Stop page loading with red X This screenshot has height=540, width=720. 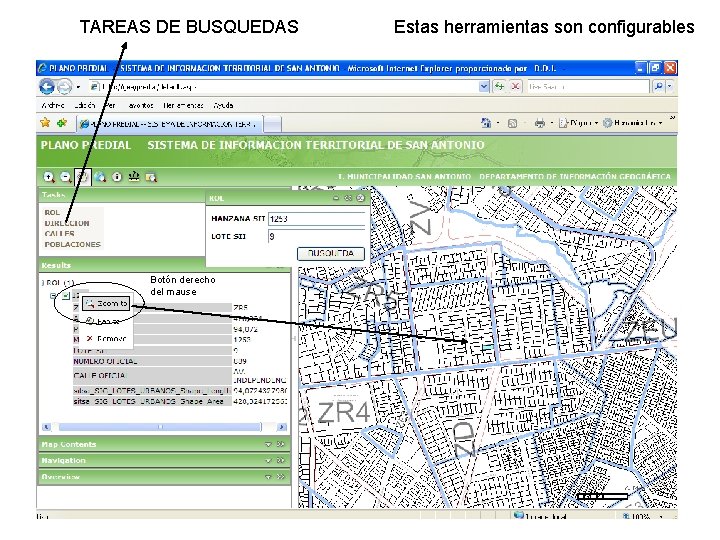point(516,86)
